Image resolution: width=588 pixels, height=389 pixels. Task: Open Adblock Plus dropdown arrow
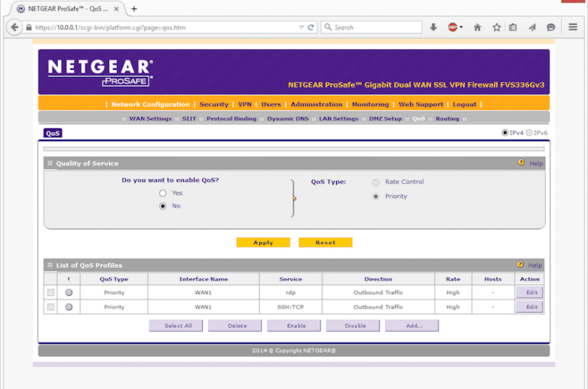[461, 27]
